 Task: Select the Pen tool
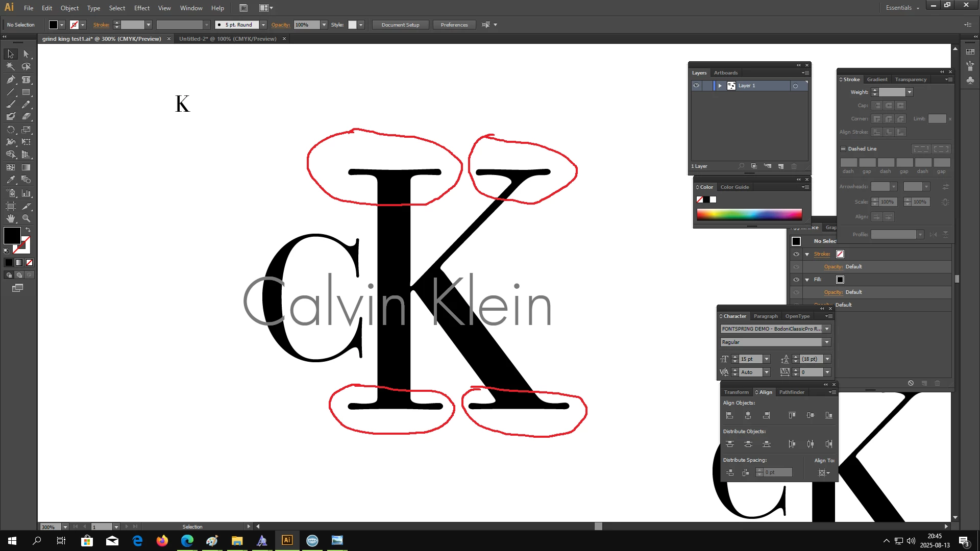point(11,80)
